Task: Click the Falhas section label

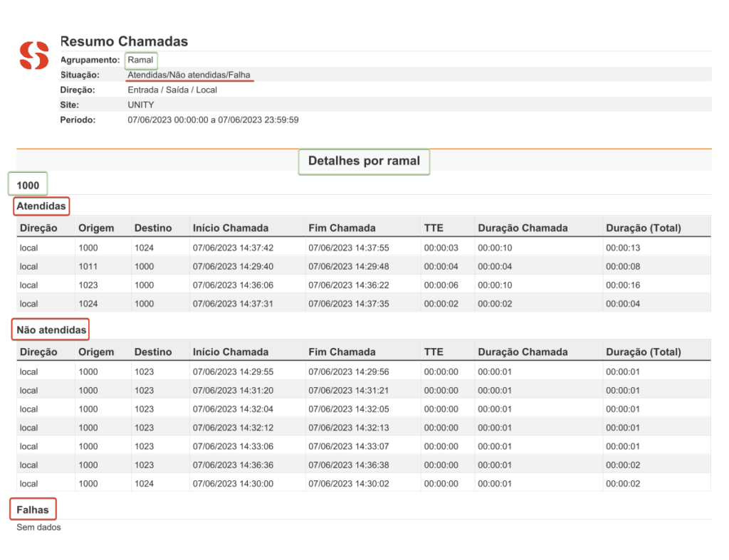Action: (33, 509)
